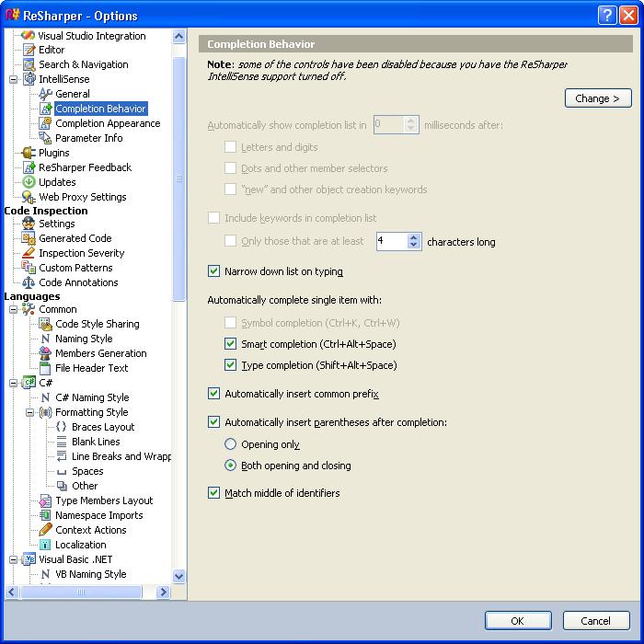Click the Code Style Sharing icon
Screen dimensions: 644x644
click(45, 324)
